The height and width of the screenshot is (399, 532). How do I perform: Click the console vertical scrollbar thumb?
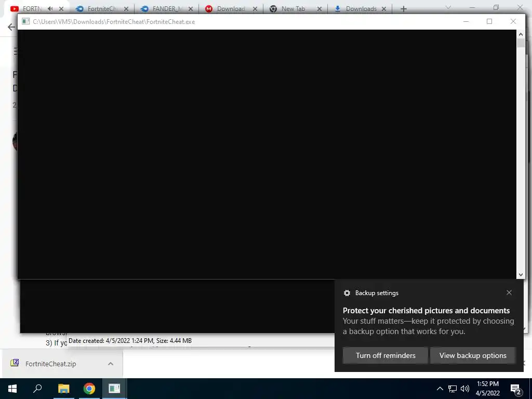coord(521,43)
